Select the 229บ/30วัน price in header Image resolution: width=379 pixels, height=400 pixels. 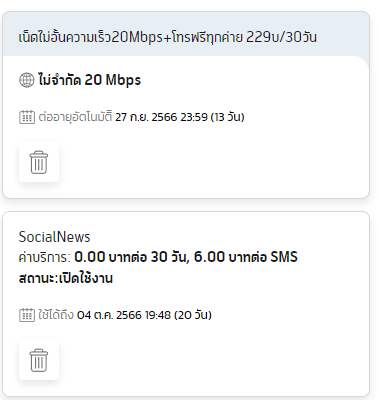tap(281, 37)
